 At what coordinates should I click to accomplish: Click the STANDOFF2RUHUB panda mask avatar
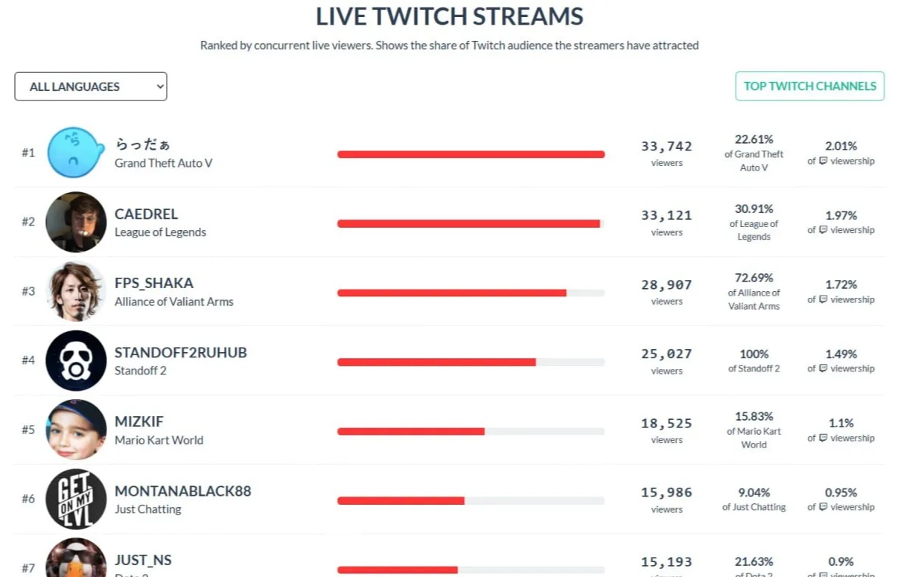pyautogui.click(x=76, y=360)
